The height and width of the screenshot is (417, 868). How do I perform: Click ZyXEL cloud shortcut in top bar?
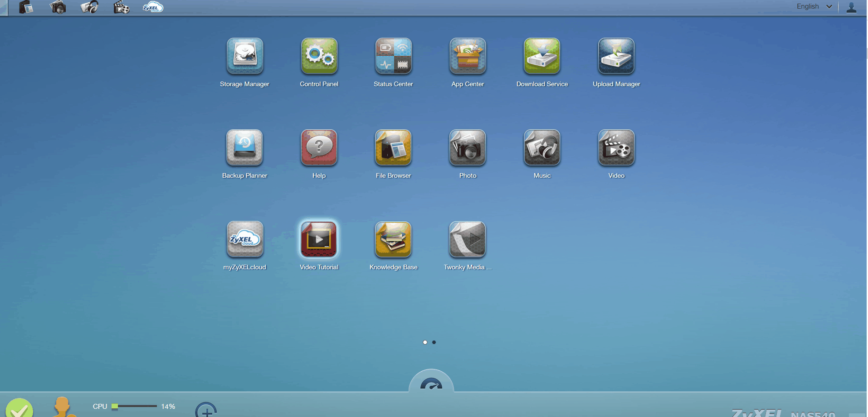click(153, 7)
